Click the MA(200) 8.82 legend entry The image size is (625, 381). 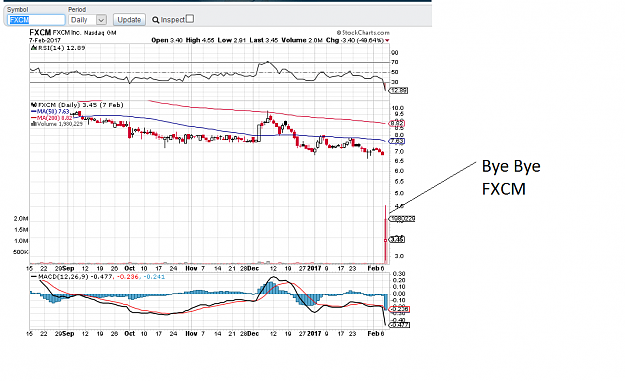[x=52, y=118]
